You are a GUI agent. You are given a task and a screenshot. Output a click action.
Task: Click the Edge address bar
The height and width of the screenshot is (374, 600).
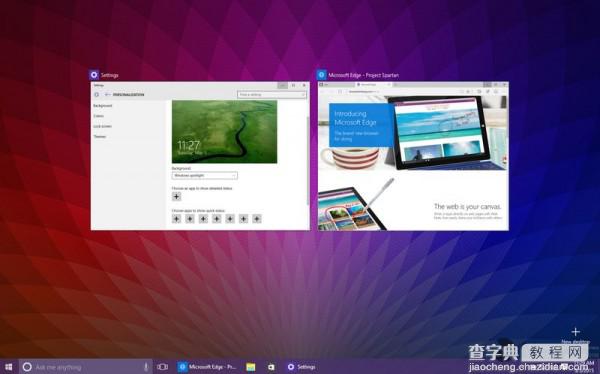(x=402, y=92)
